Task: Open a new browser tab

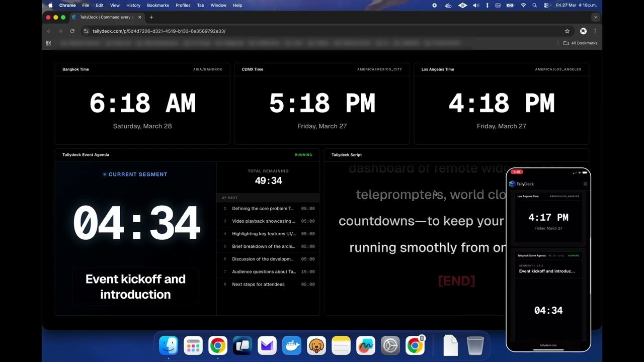Action: click(x=151, y=17)
